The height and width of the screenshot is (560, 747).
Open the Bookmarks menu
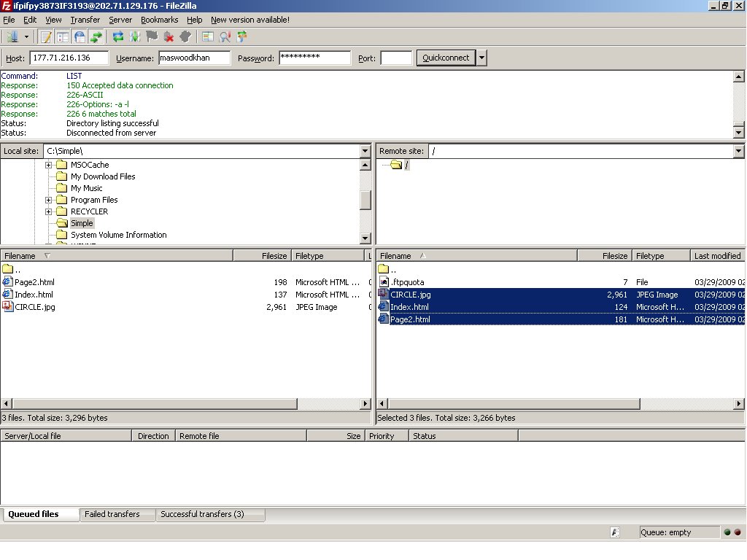pyautogui.click(x=159, y=20)
